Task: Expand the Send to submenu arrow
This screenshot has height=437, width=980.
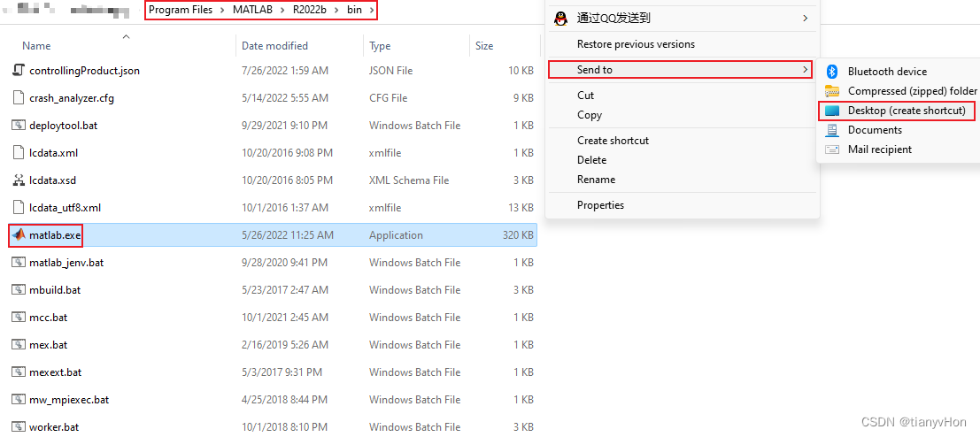Action: (806, 70)
